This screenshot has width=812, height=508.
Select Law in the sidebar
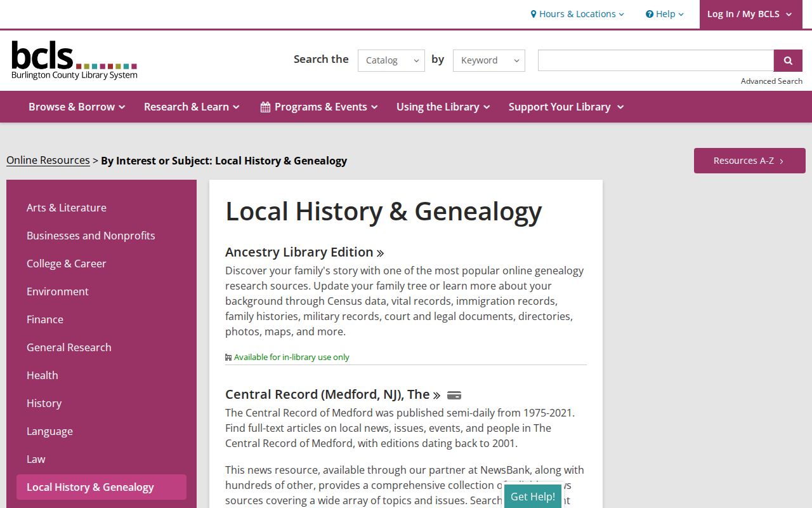click(36, 459)
